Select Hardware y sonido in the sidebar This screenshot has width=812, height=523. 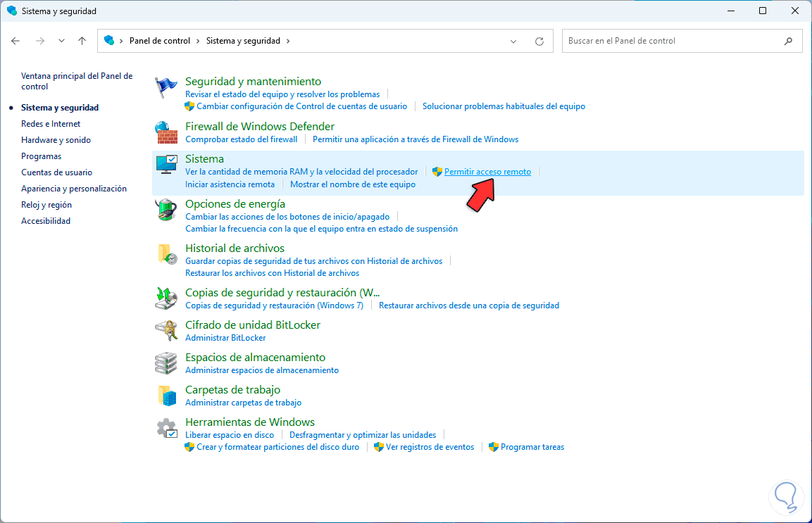[56, 140]
